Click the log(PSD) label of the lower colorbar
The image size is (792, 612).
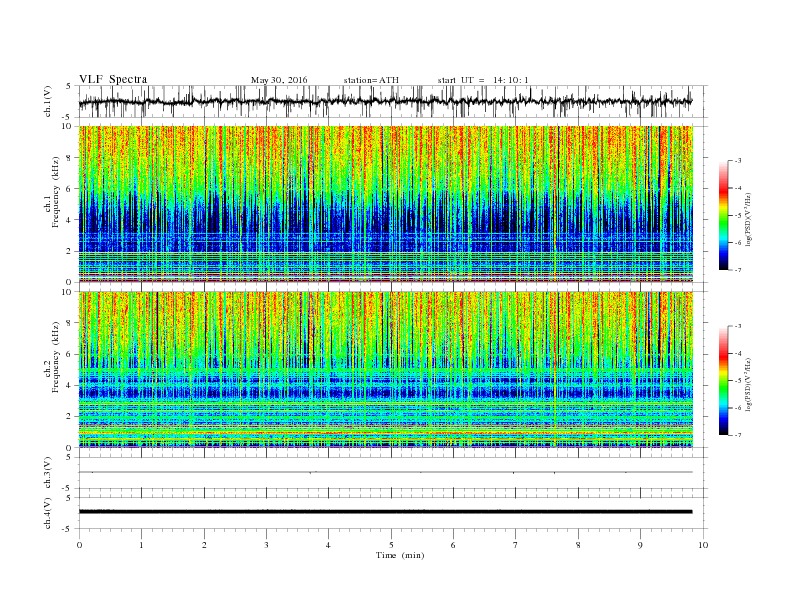tap(749, 385)
